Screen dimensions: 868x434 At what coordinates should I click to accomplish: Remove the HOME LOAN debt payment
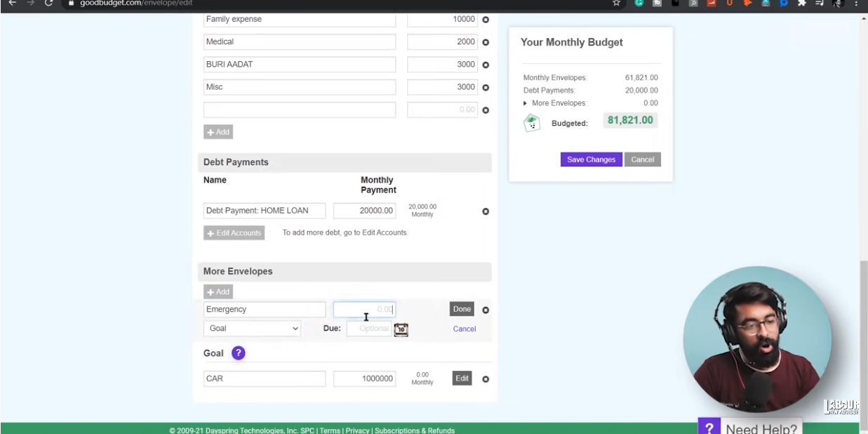coord(485,211)
